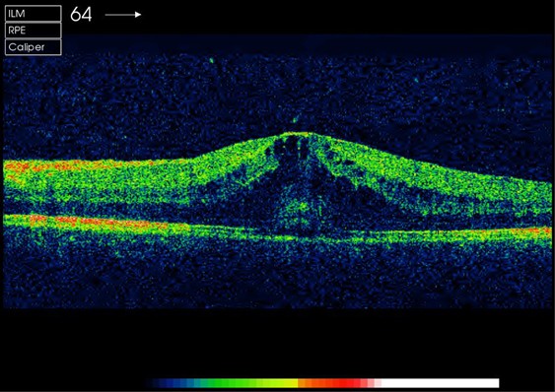The width and height of the screenshot is (555, 392).
Task: Click the dark choroid region below the RPE
Action: (x=276, y=276)
